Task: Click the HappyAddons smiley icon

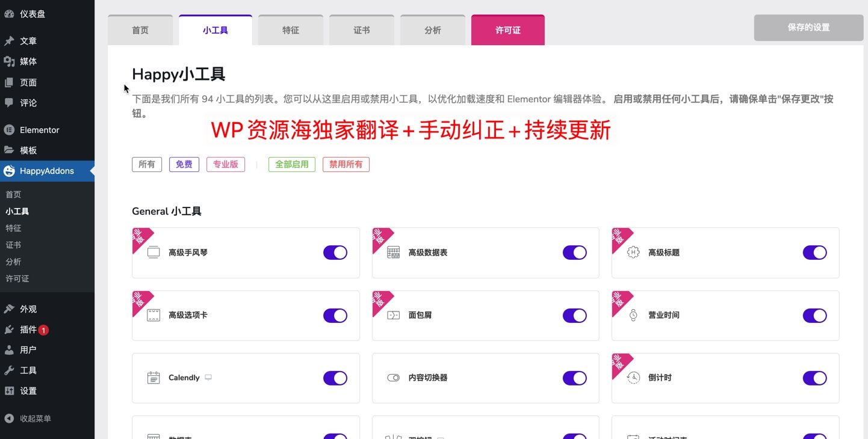Action: click(x=9, y=171)
